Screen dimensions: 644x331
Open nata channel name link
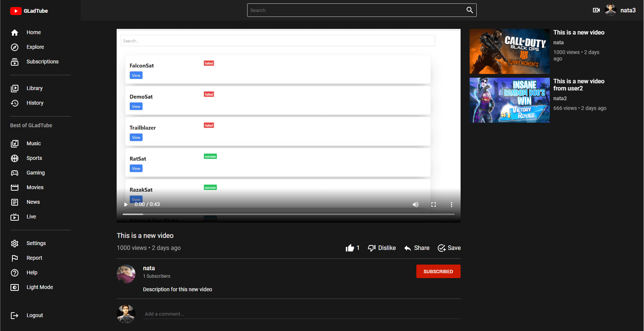pos(149,268)
